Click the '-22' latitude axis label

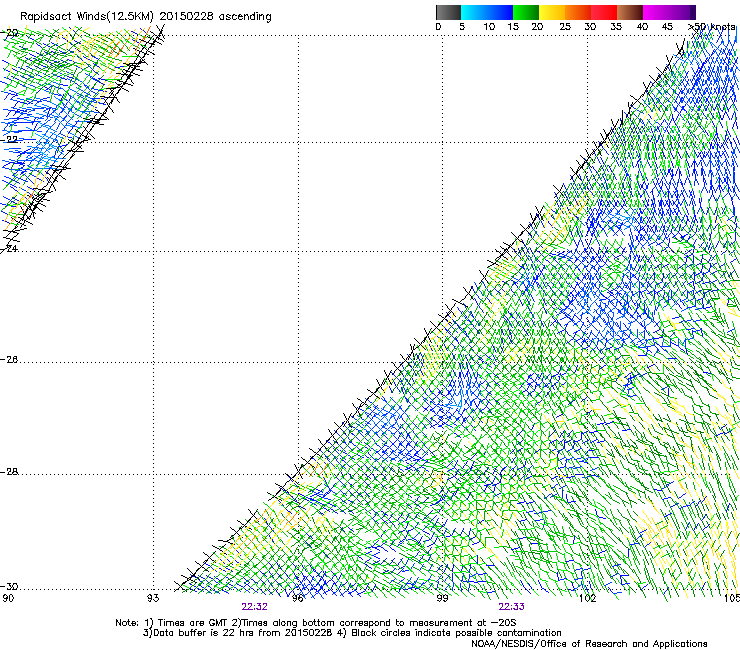9,139
